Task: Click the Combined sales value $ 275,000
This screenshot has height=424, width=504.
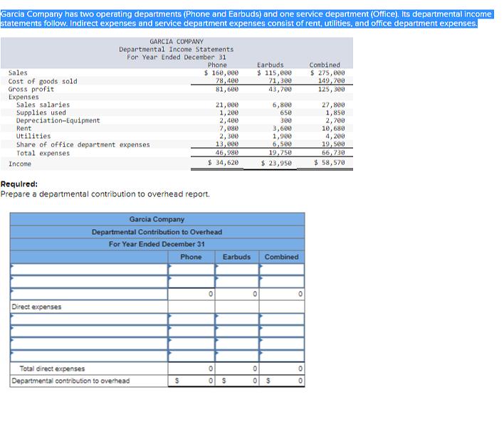Action: [327, 73]
